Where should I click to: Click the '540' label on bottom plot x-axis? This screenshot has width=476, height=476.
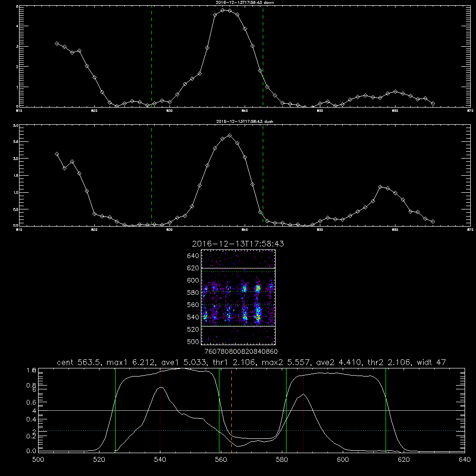pos(160,460)
